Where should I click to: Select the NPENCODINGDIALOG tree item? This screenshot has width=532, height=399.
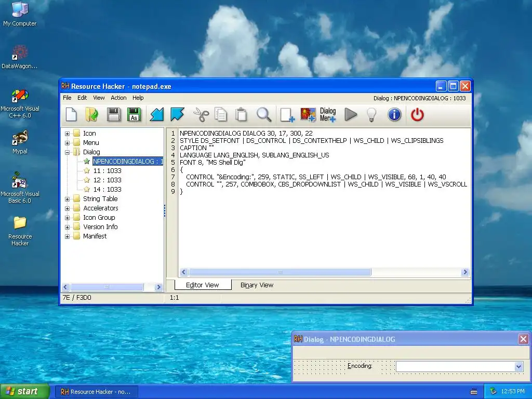[x=128, y=162]
